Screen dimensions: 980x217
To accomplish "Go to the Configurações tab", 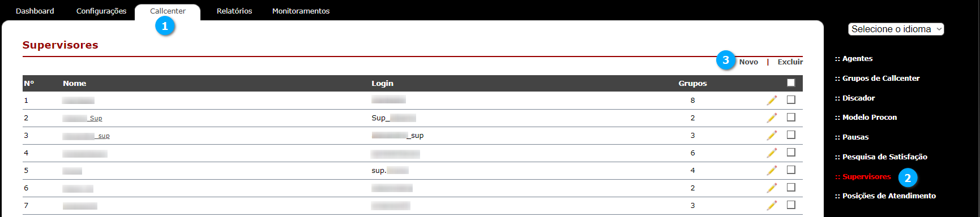I will [x=101, y=11].
